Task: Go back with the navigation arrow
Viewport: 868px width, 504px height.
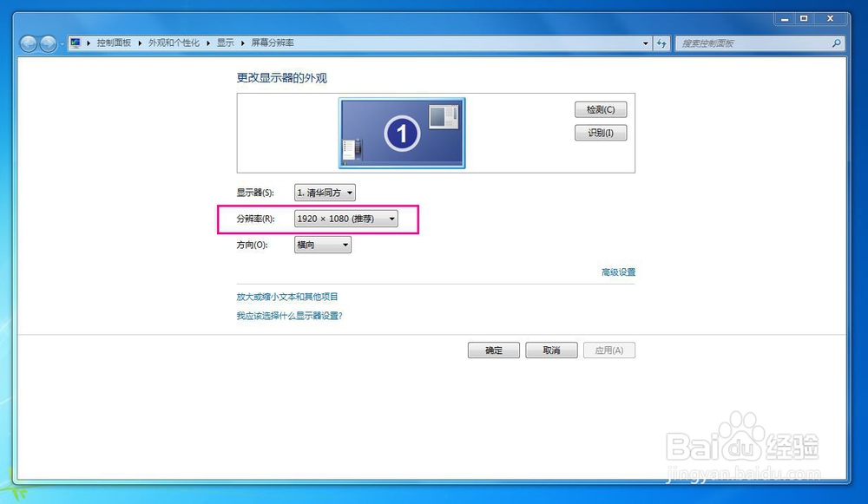Action: [x=29, y=43]
